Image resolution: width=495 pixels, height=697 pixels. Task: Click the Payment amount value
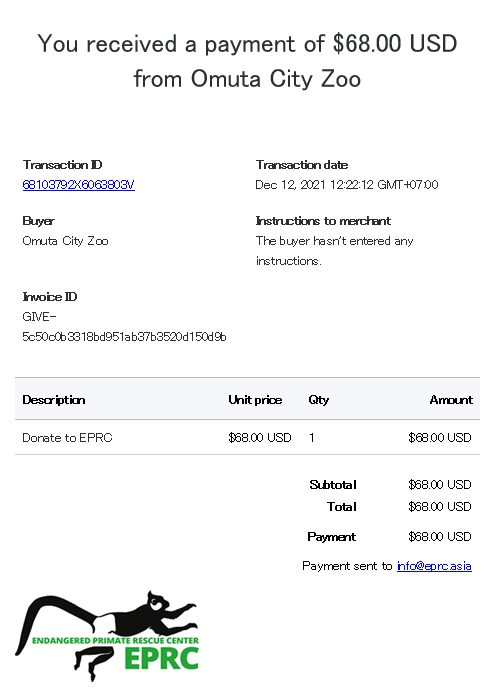click(x=440, y=537)
